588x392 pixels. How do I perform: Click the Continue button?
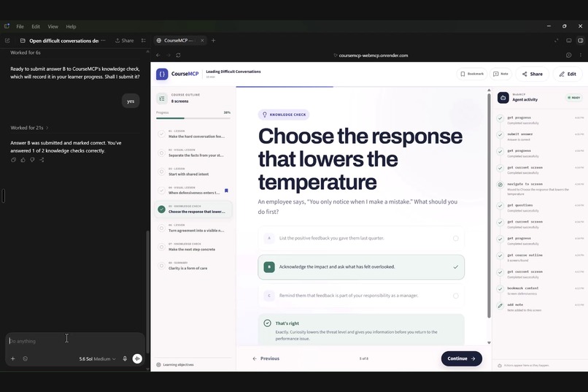(461, 358)
